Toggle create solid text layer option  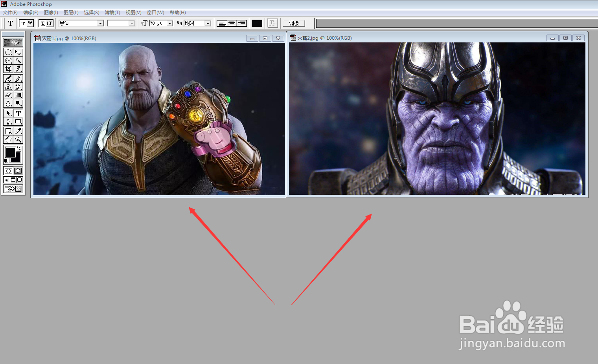[23, 23]
